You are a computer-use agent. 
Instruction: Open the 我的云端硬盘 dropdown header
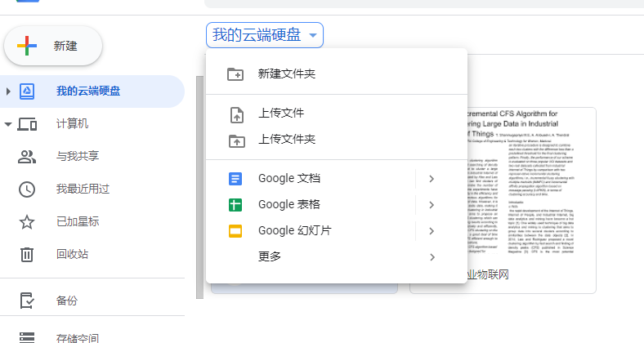tap(265, 35)
